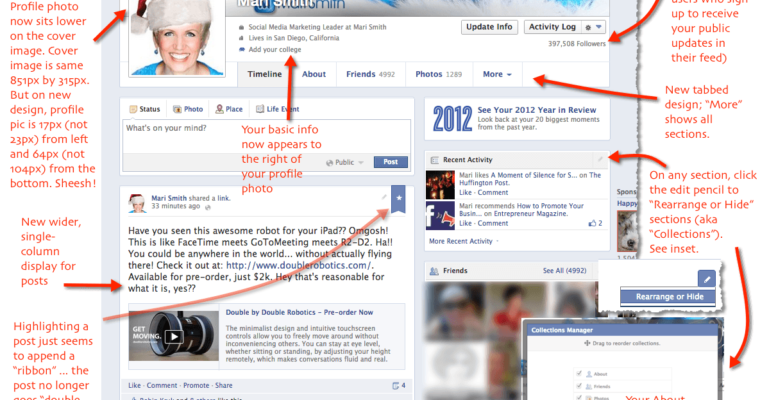Viewport: 760px width, 400px height.
Task: Click post time 33 minutes ago
Action: pos(175,206)
